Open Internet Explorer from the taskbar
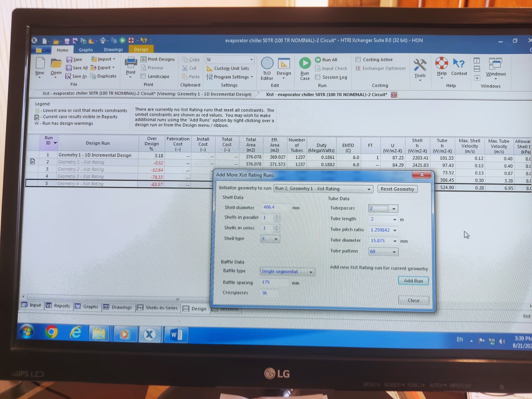The image size is (532, 399). (75, 332)
